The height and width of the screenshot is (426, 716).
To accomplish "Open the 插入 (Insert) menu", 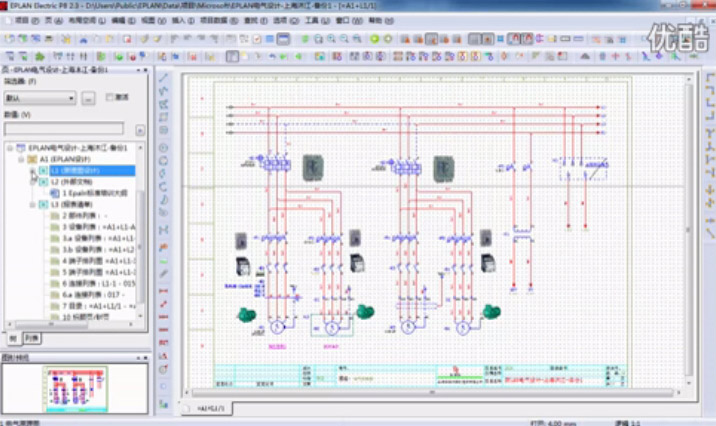I will [x=183, y=21].
